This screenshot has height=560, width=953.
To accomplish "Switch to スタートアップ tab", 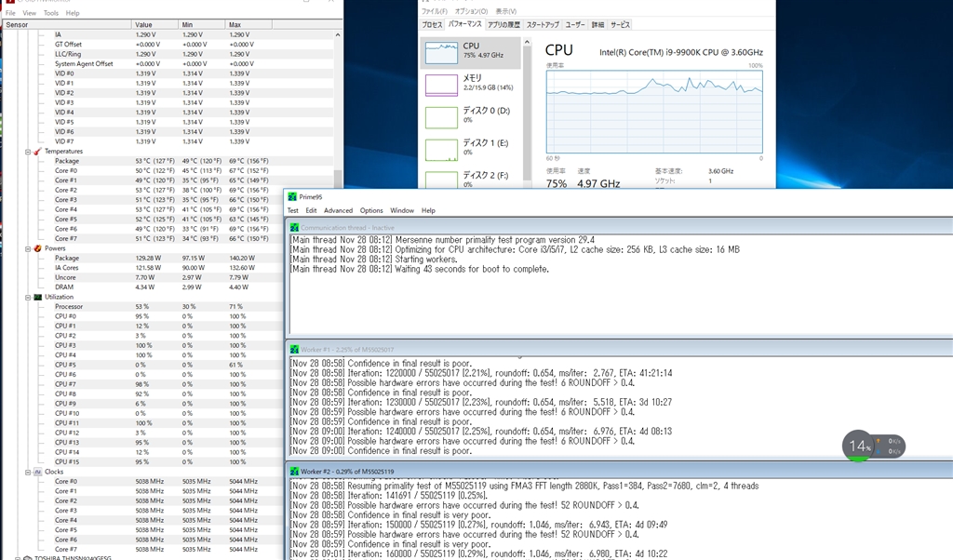I will pos(543,25).
